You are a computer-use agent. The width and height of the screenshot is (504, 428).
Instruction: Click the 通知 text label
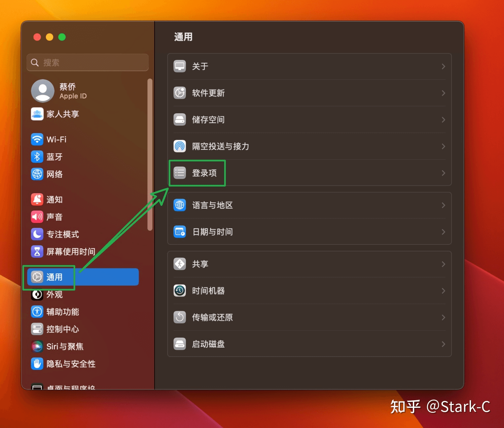pos(54,199)
